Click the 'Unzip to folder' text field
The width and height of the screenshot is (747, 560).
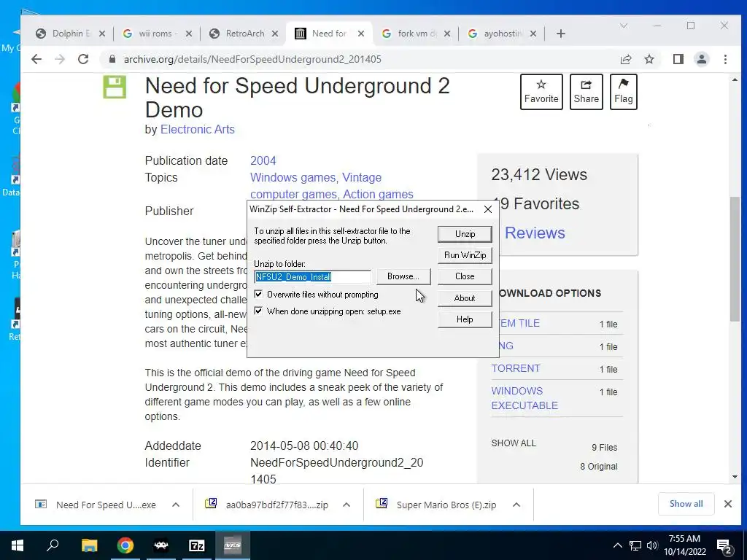(x=312, y=276)
